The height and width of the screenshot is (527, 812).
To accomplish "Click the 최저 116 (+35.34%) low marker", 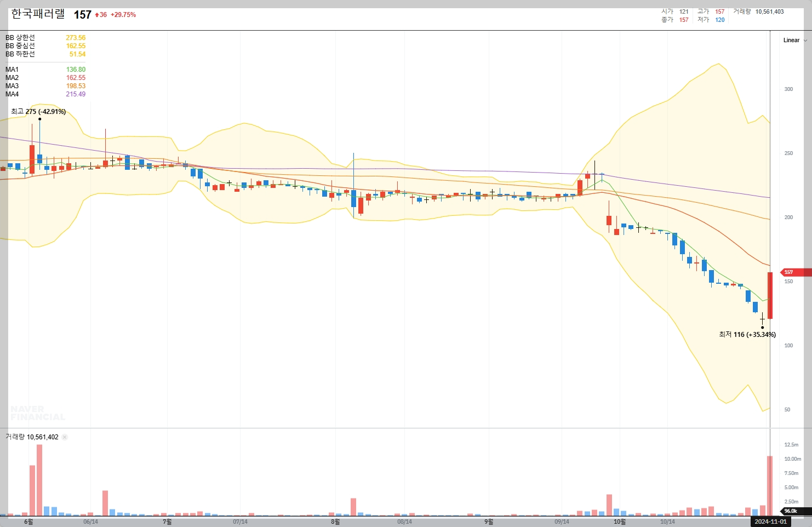I will (747, 335).
